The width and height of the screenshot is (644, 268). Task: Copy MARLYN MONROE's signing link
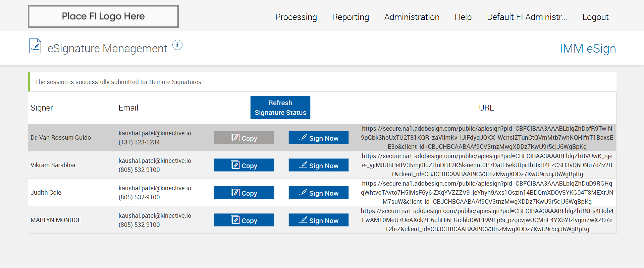244,220
